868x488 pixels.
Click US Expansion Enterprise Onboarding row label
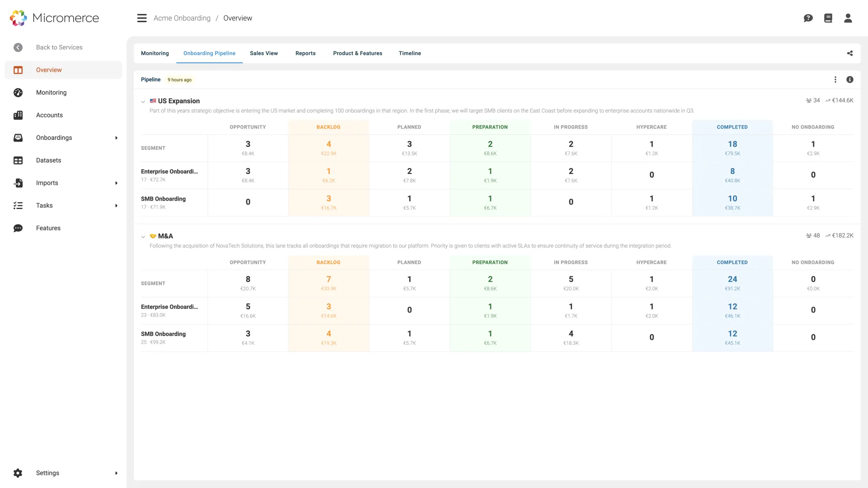coord(169,171)
